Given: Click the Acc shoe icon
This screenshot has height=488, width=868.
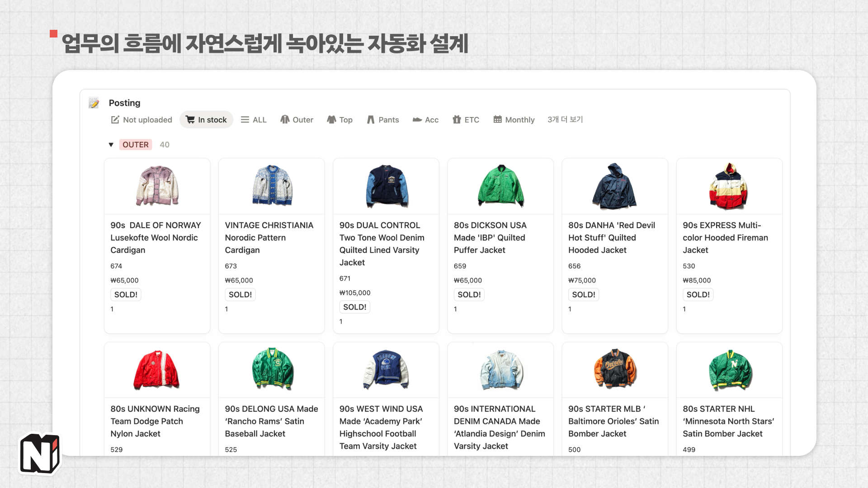Looking at the screenshot, I should click(417, 120).
